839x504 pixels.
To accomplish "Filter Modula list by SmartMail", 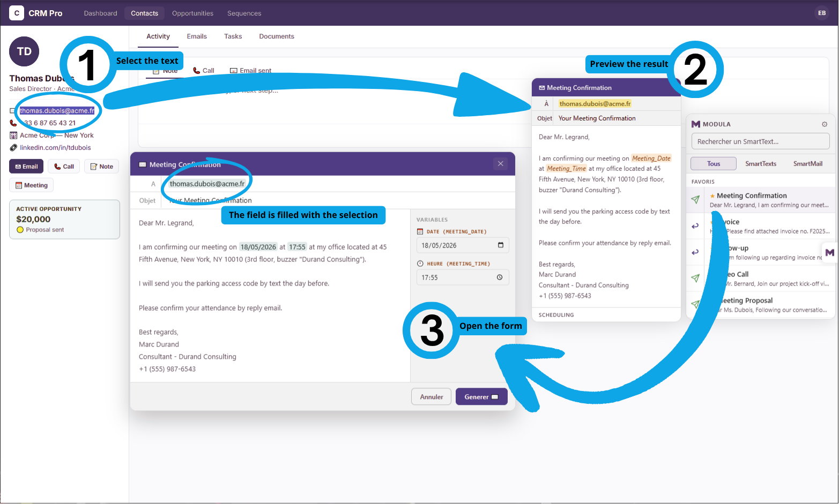I will (x=808, y=164).
